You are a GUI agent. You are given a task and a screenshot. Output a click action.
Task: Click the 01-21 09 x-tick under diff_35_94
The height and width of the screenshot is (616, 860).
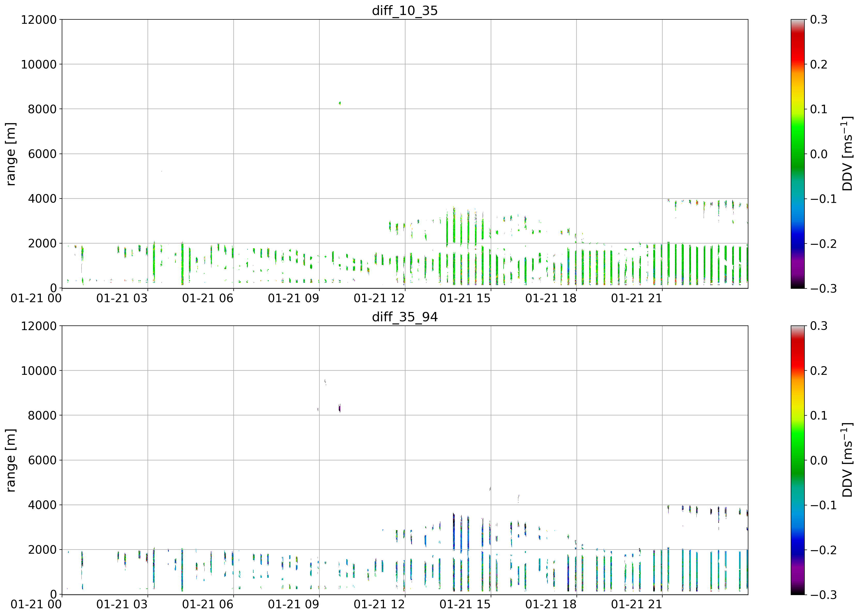click(x=294, y=604)
